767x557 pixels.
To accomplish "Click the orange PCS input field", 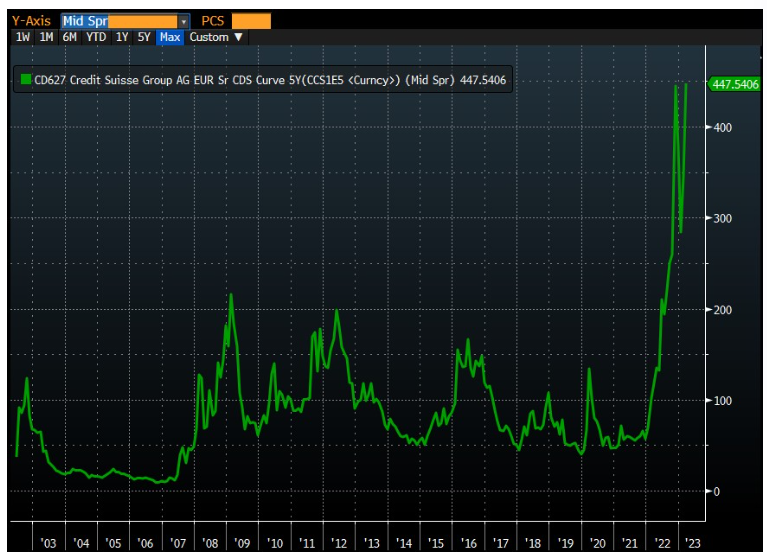I will pyautogui.click(x=250, y=20).
